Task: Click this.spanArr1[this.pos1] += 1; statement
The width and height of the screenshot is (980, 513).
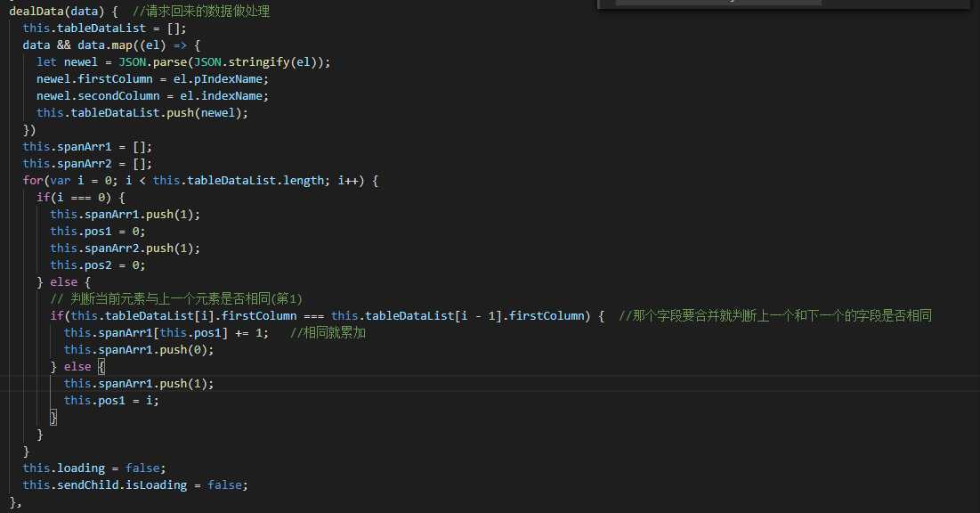Action: 166,332
